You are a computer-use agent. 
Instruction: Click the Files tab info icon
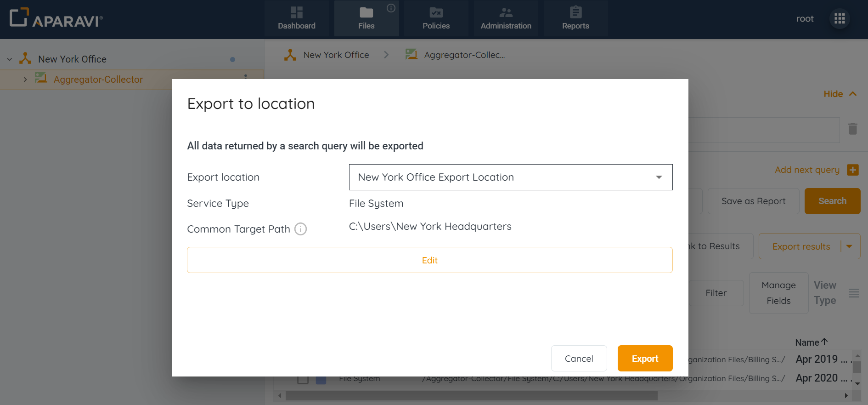391,8
